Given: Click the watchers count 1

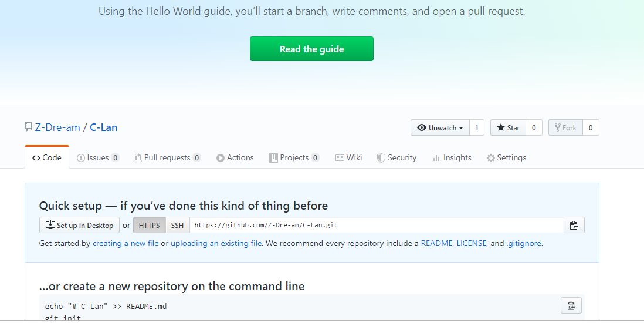Looking at the screenshot, I should point(477,127).
